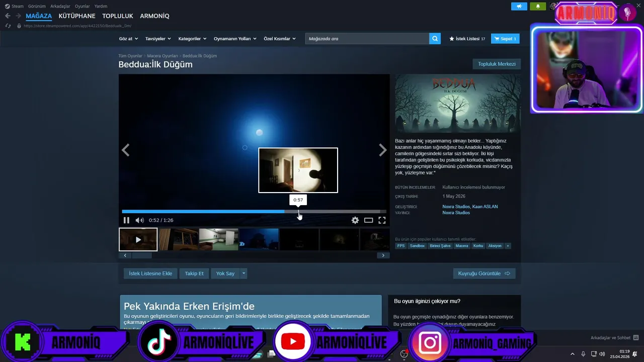Open Noxra Studios developer link
The height and width of the screenshot is (362, 644).
[x=456, y=207]
